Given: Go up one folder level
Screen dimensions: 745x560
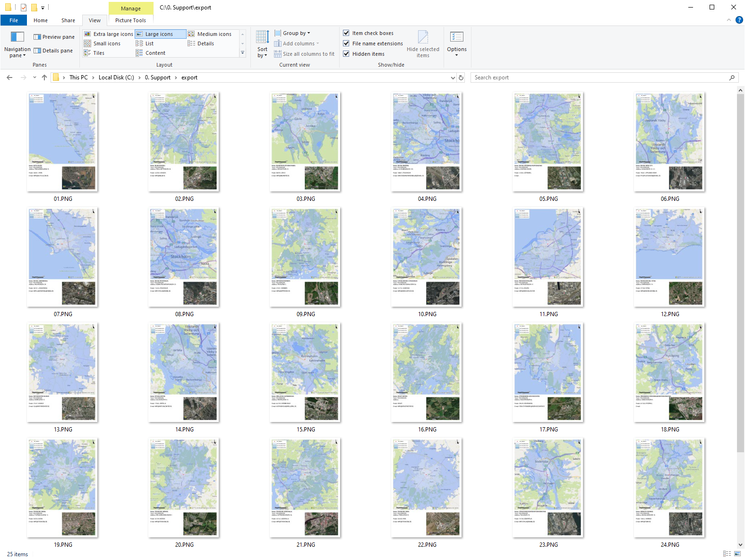Looking at the screenshot, I should (44, 78).
